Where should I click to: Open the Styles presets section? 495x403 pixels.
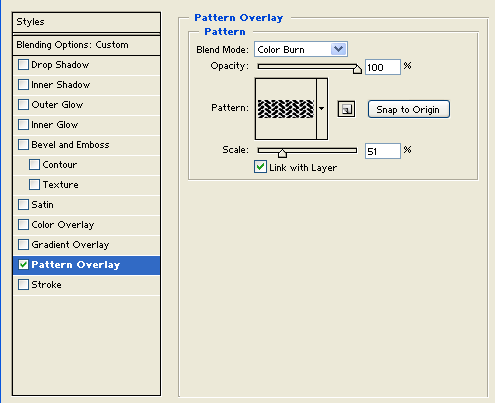click(x=86, y=22)
